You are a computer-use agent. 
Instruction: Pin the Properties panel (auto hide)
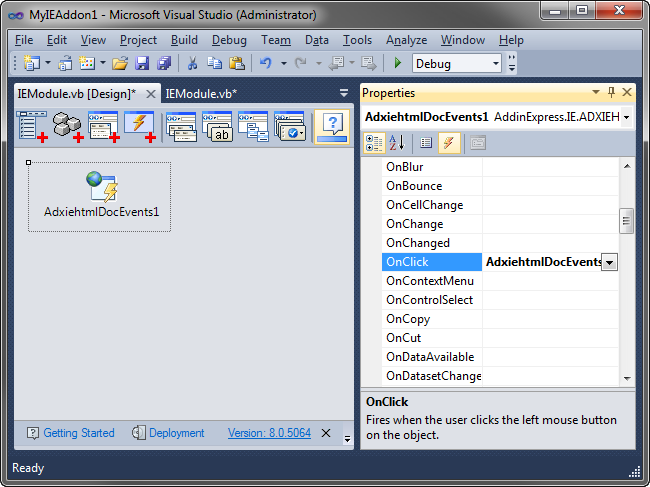[611, 92]
